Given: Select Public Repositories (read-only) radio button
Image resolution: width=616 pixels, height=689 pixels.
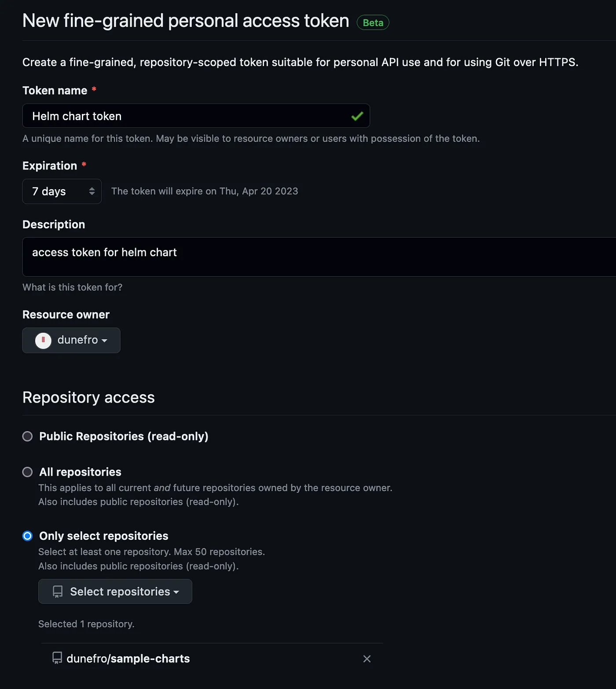Looking at the screenshot, I should coord(27,436).
